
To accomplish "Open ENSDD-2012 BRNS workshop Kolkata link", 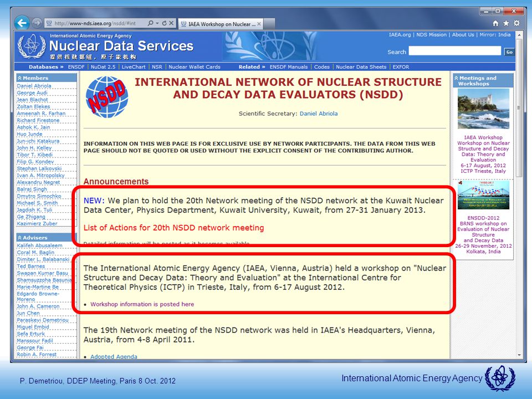I will pos(483,234).
